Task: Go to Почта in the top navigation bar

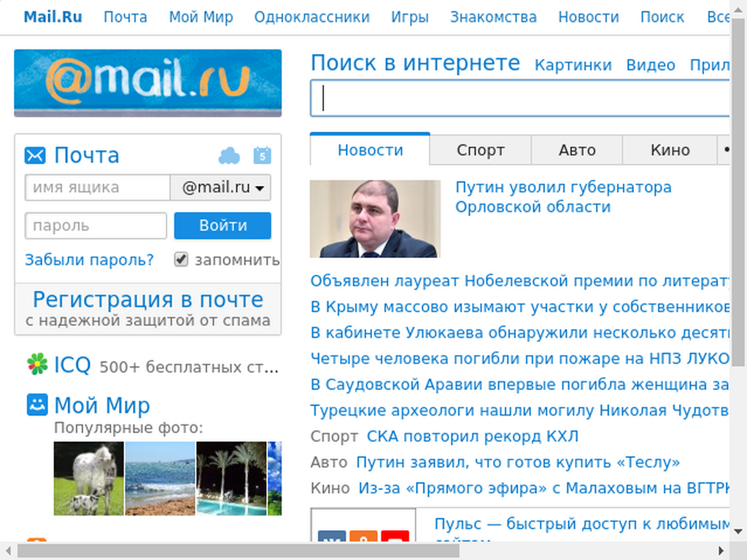Action: pyautogui.click(x=125, y=17)
